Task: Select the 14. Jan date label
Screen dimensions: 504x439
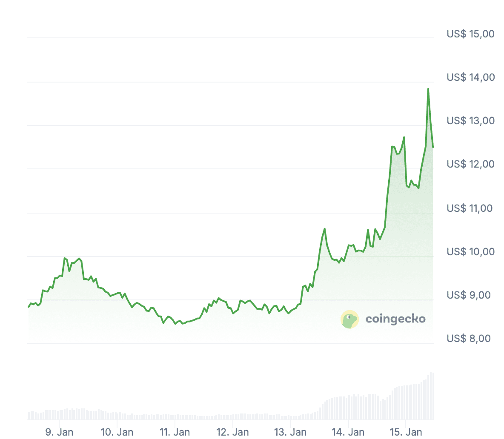Action: tap(348, 432)
